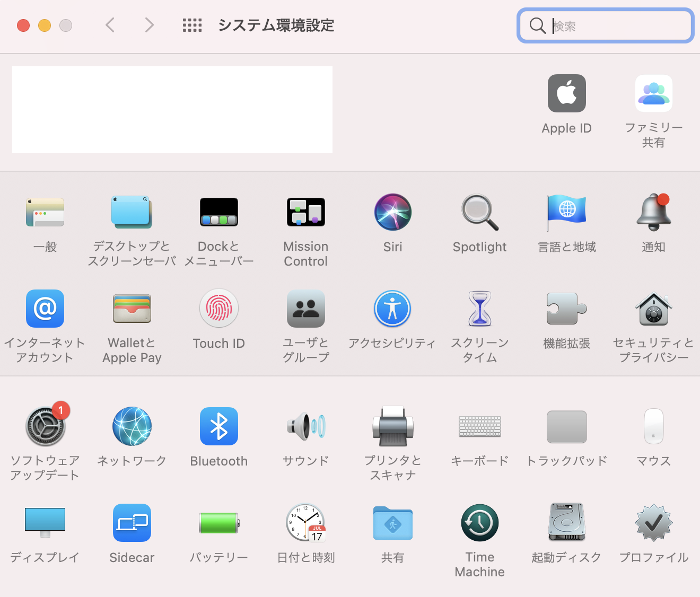Open Time Machine settings
700x597 pixels.
click(479, 523)
